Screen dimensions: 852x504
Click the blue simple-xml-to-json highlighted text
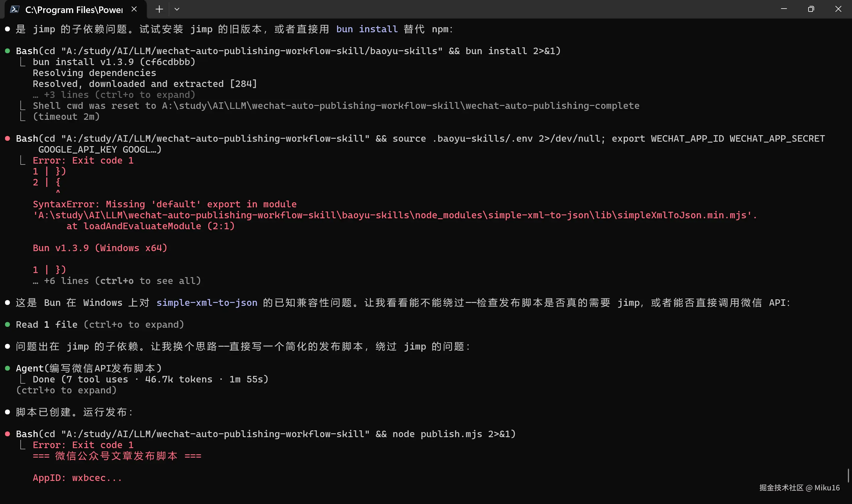click(x=206, y=303)
